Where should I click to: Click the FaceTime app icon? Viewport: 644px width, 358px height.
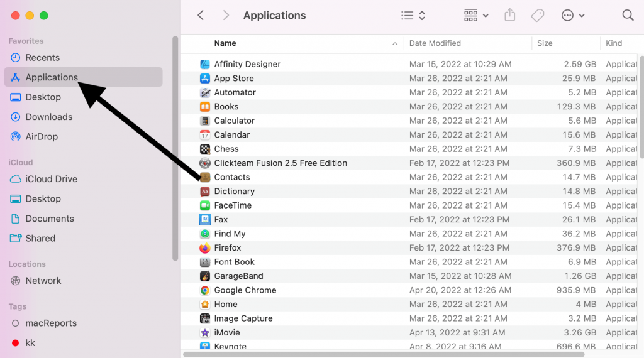click(205, 205)
